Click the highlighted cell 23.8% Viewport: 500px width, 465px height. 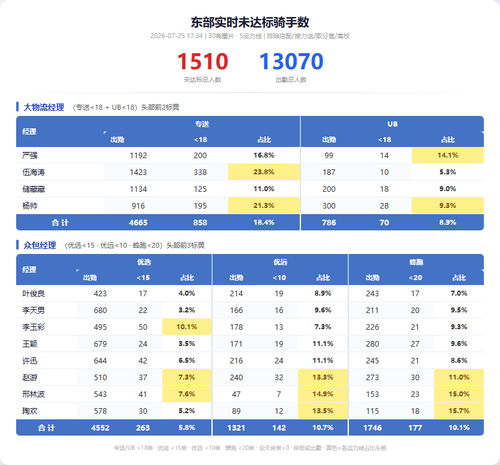(264, 172)
